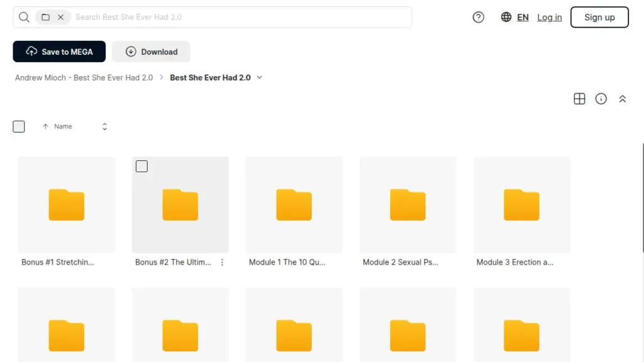Change language via EN link

[x=523, y=17]
